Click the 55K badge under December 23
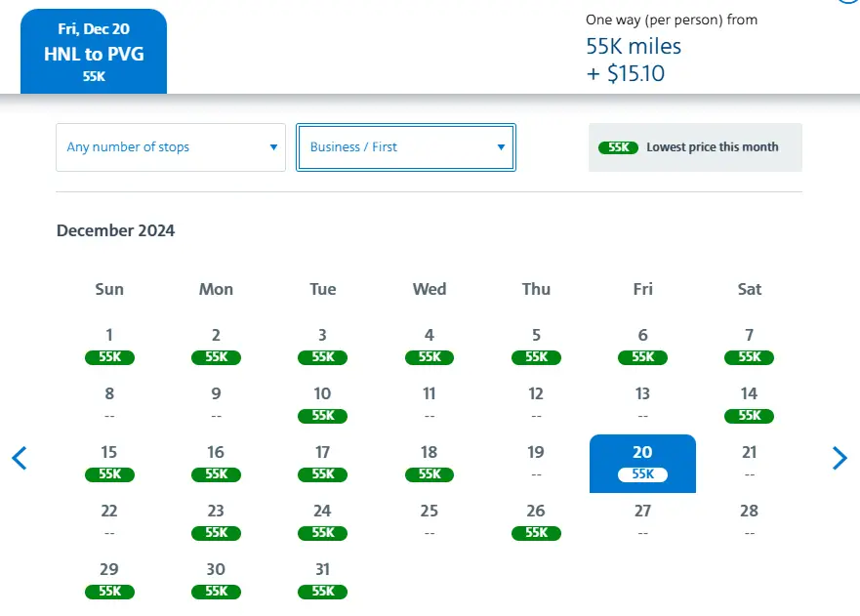 (x=216, y=533)
